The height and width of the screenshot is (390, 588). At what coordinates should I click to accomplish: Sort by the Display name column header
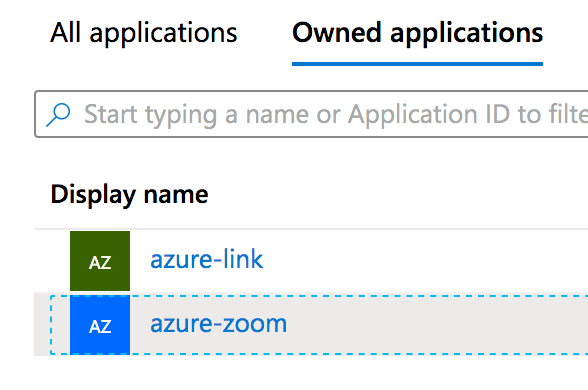129,195
